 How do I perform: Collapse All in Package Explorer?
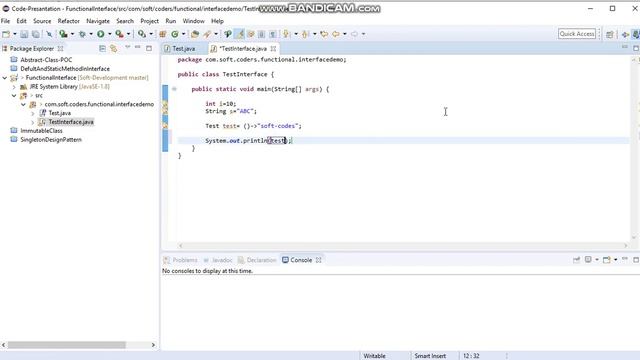[102, 49]
